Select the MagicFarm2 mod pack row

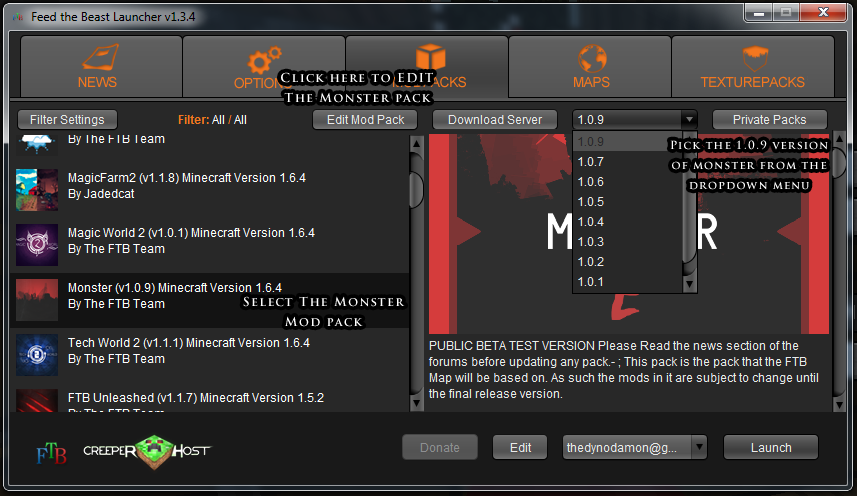210,190
